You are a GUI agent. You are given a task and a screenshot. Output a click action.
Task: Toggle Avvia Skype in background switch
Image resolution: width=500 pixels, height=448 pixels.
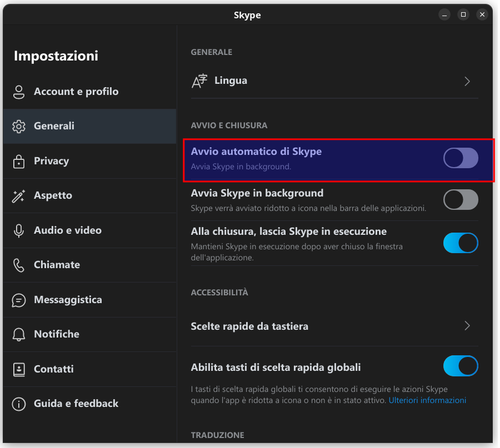click(461, 200)
